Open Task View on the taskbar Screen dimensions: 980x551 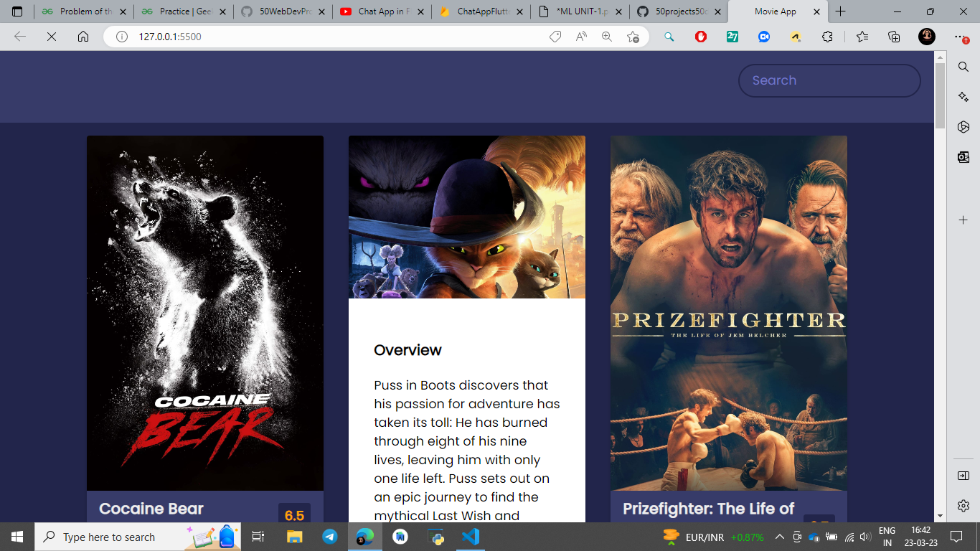pyautogui.click(x=258, y=537)
